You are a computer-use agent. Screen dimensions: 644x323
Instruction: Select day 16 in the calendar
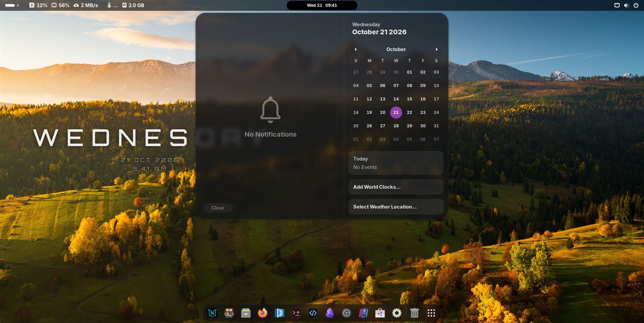(x=423, y=99)
